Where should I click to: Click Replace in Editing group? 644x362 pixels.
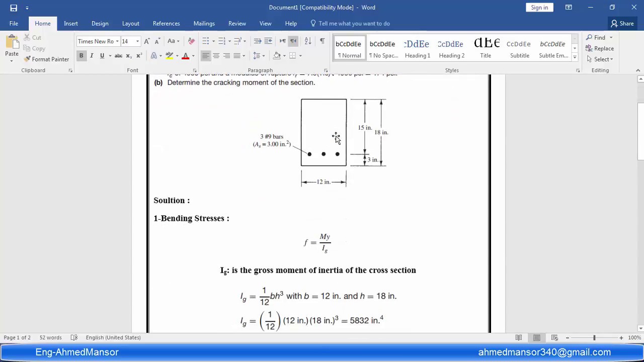click(600, 49)
